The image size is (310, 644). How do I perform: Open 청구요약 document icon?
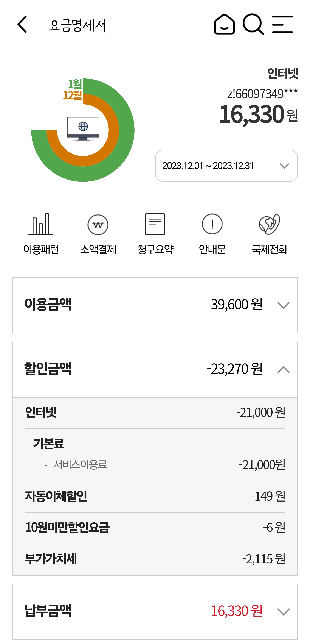tap(155, 224)
